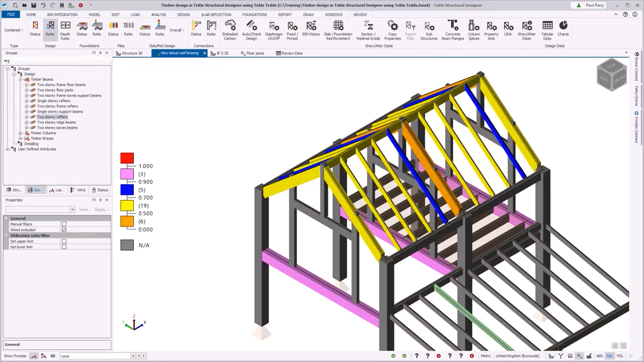Toggle the ABS coordinate mode
Image resolution: width=644 pixels, height=362 pixels.
[x=599, y=356]
